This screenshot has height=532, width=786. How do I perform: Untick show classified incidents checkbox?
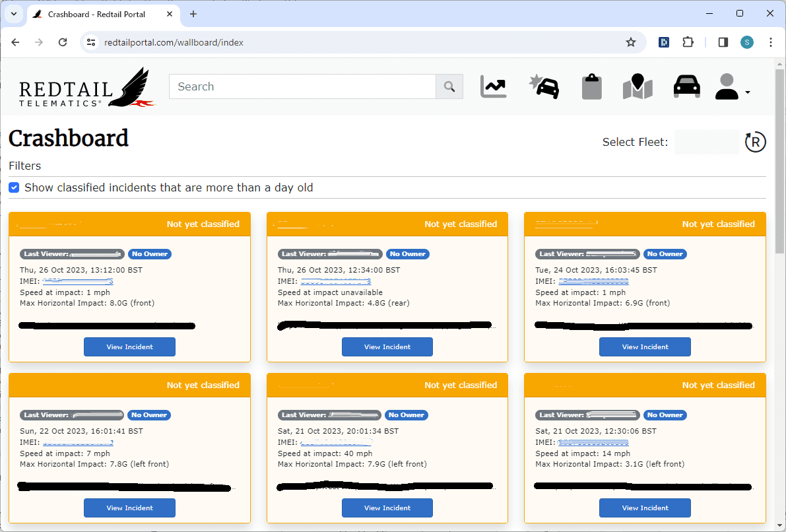click(14, 187)
